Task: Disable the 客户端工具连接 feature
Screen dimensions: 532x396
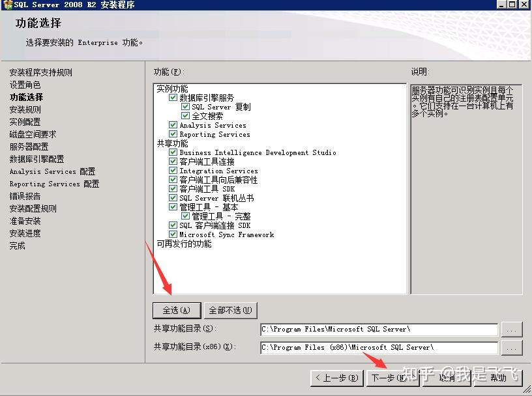Action: coord(173,162)
